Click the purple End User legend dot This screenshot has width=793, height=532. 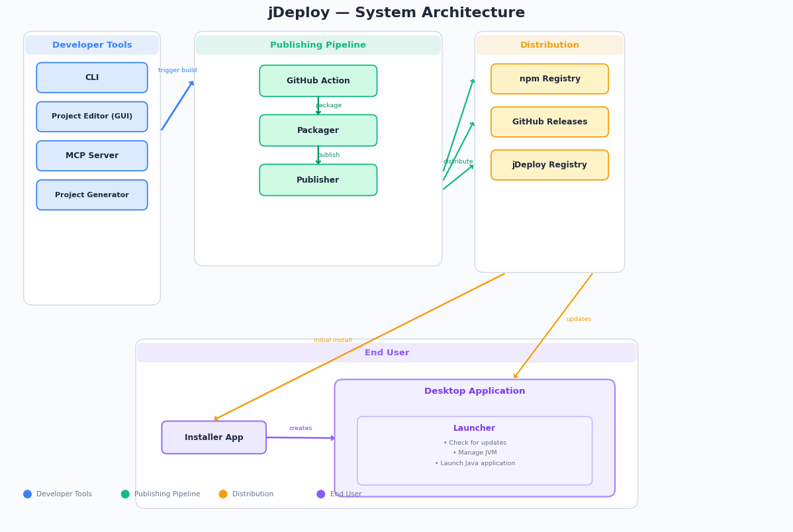click(x=320, y=494)
